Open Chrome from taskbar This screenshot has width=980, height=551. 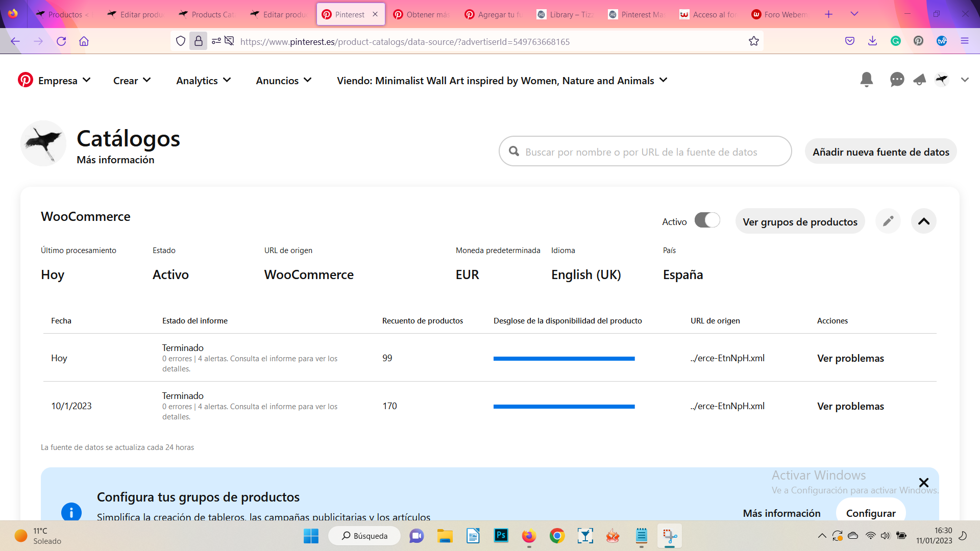click(557, 536)
